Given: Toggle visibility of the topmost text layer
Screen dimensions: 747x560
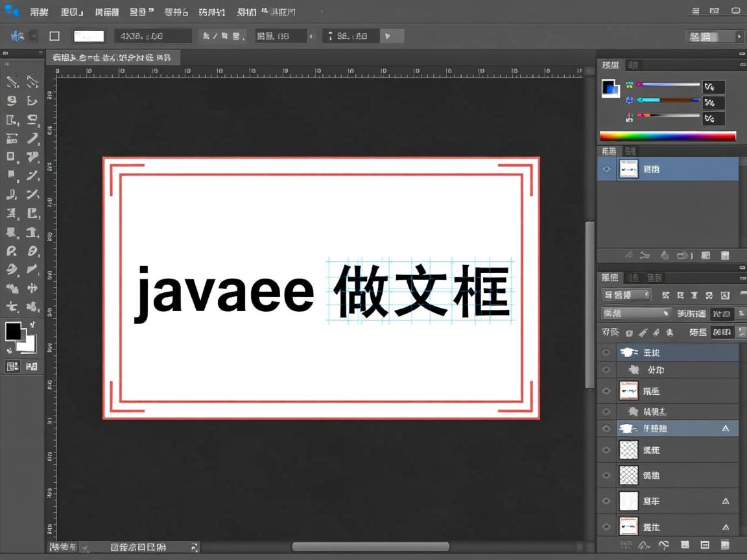Looking at the screenshot, I should click(606, 352).
